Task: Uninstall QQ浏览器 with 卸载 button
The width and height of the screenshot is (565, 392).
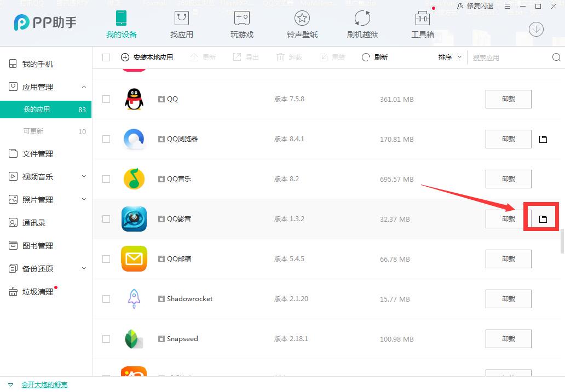Action: point(509,139)
